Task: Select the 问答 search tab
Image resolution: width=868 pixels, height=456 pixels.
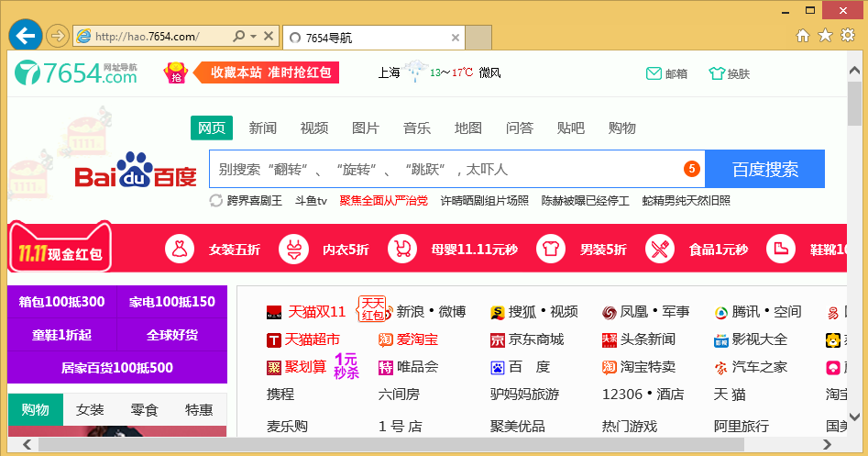Action: click(x=520, y=128)
